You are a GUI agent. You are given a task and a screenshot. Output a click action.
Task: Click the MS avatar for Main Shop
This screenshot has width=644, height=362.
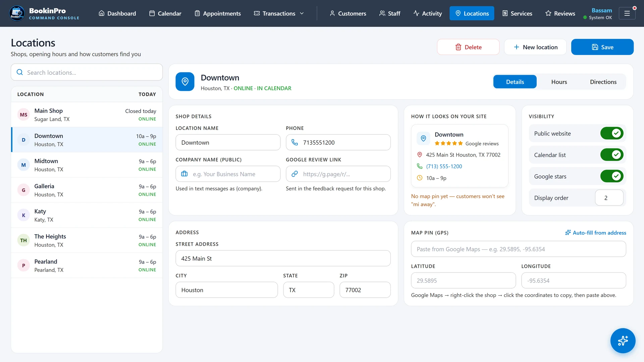click(x=23, y=115)
